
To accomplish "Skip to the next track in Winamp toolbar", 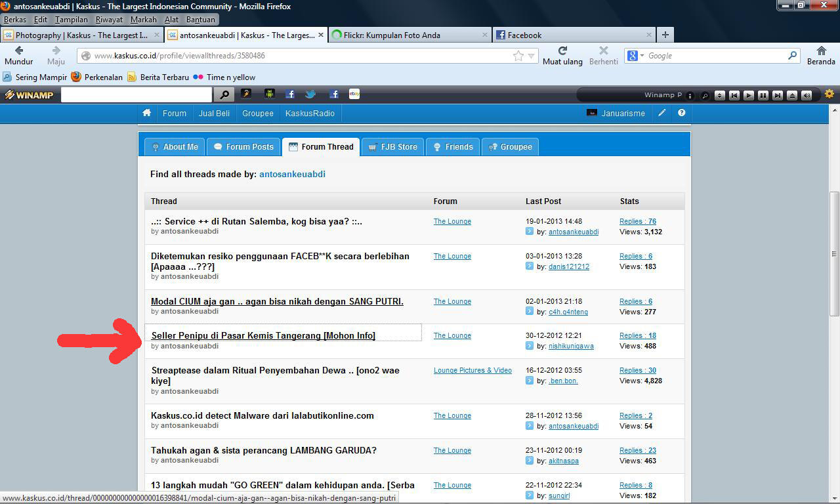I will click(778, 95).
